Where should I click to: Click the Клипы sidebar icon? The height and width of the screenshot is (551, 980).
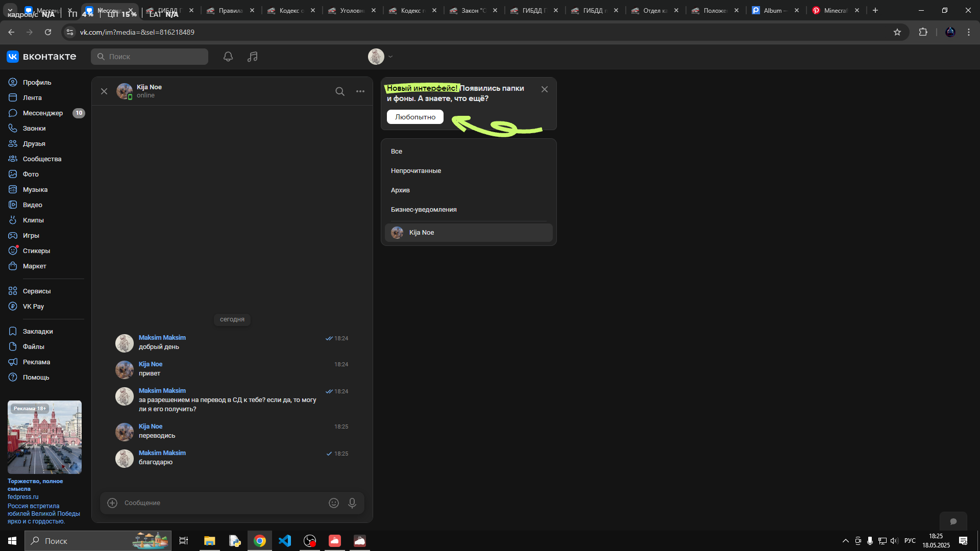click(13, 220)
